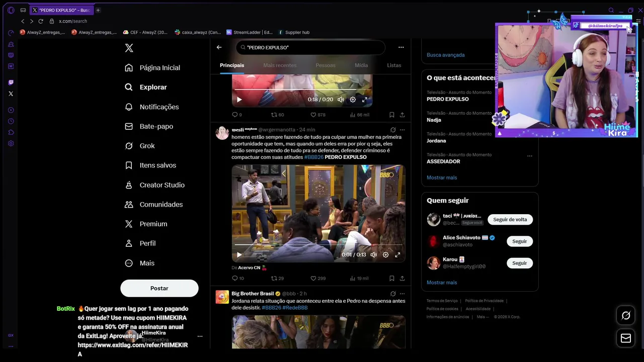The image size is (644, 362).
Task: Switch to Pessoas tab
Action: (x=326, y=65)
